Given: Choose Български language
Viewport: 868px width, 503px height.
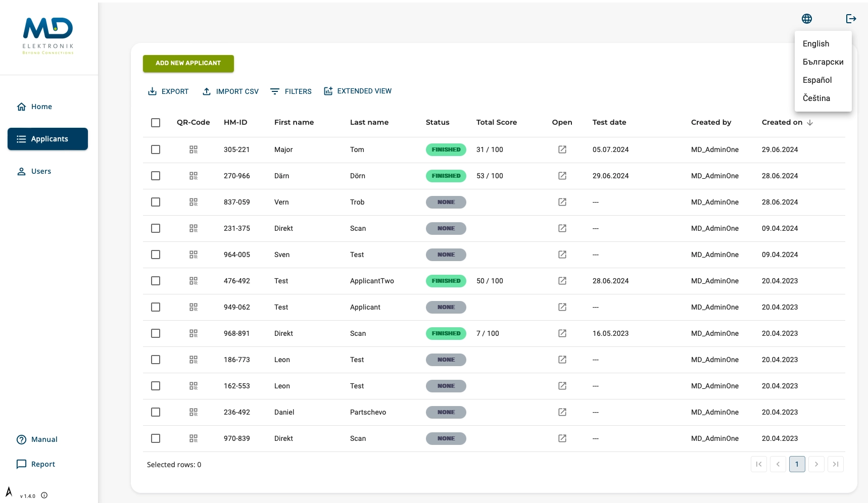Looking at the screenshot, I should point(823,62).
